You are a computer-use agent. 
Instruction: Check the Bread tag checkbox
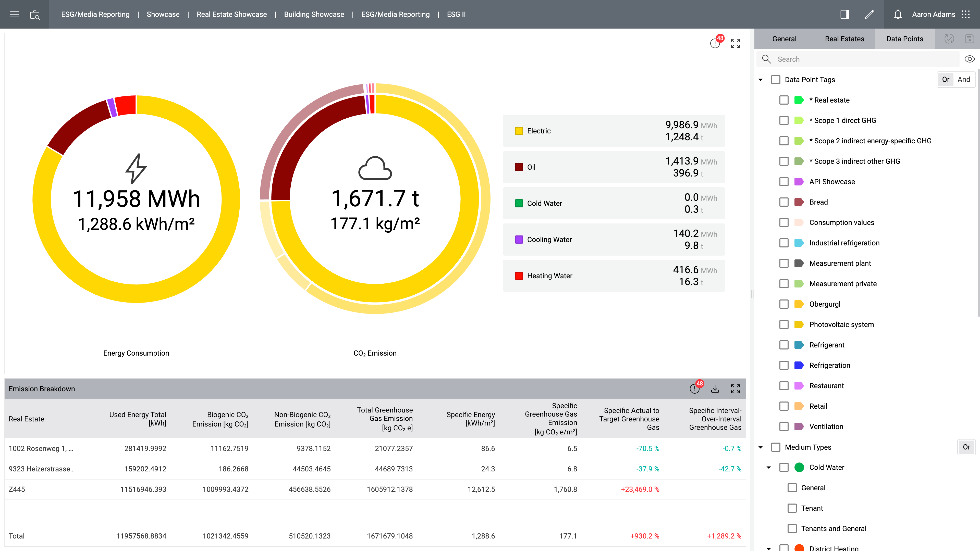click(784, 202)
